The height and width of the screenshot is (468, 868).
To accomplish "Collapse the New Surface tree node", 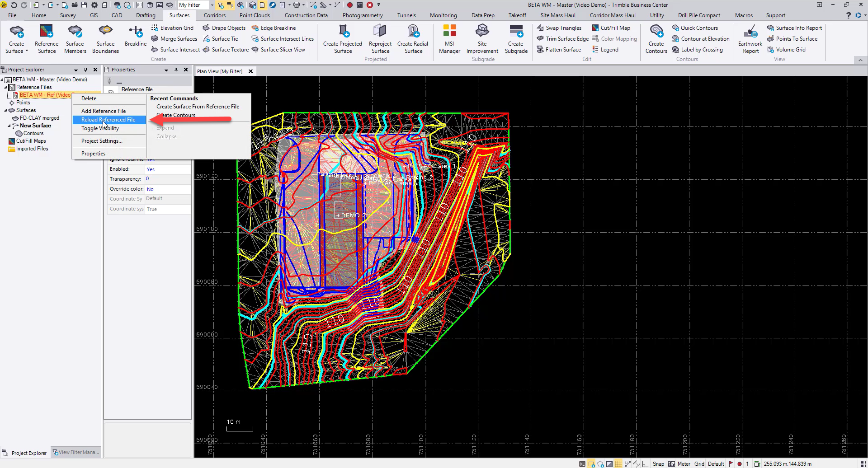I will point(9,126).
